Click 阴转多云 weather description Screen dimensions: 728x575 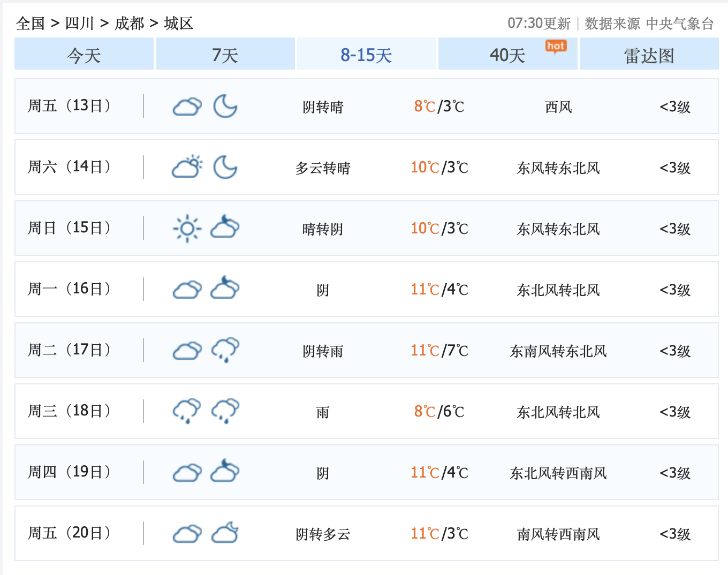(323, 534)
